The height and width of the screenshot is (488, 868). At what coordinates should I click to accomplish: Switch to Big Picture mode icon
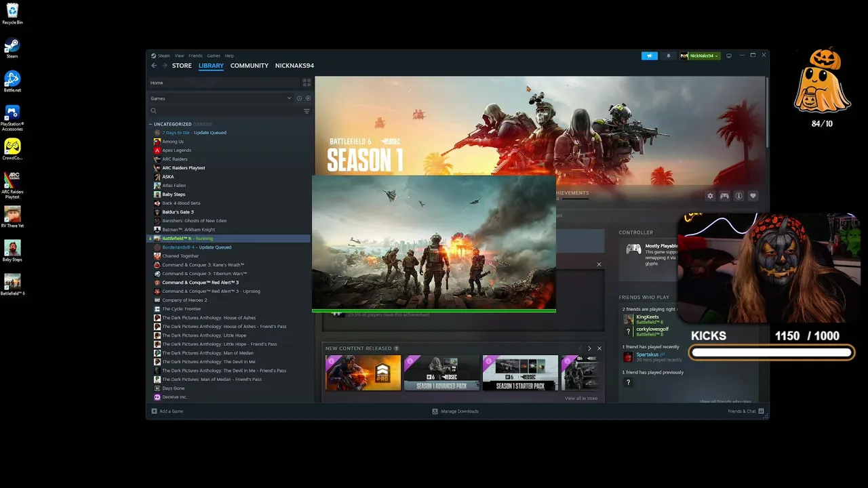(729, 56)
